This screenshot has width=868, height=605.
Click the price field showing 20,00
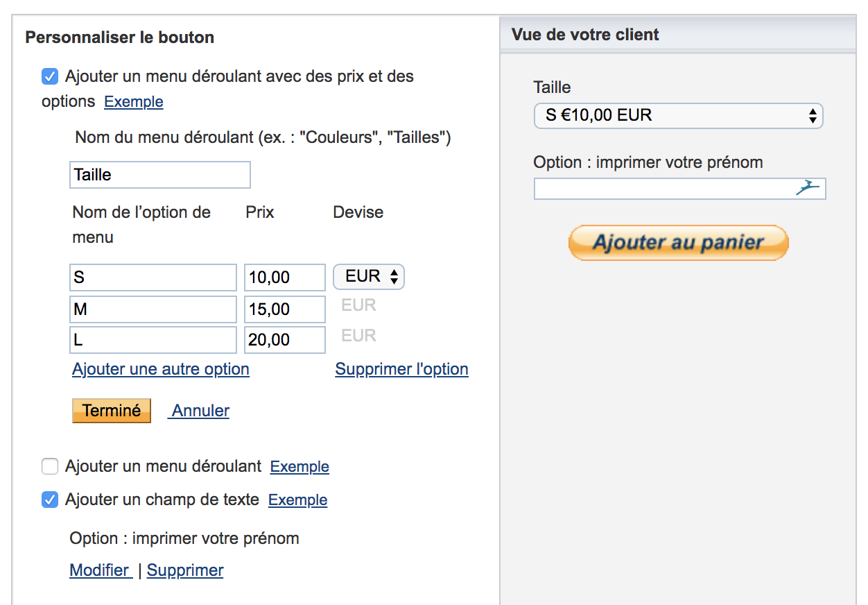pyautogui.click(x=285, y=340)
